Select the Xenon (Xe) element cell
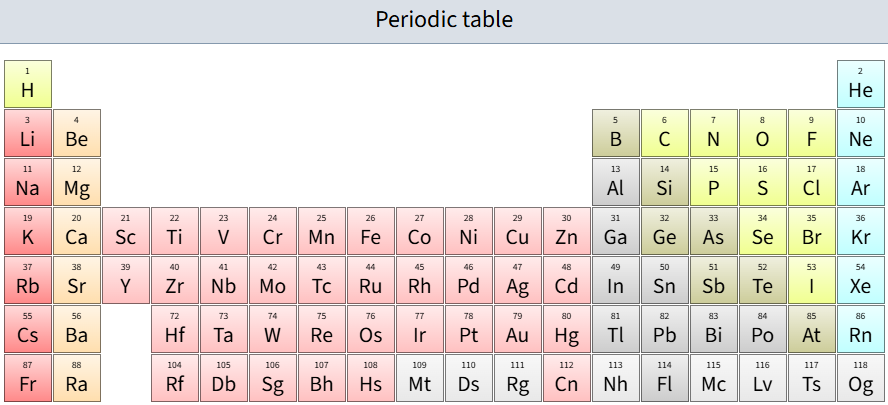 pyautogui.click(x=860, y=280)
